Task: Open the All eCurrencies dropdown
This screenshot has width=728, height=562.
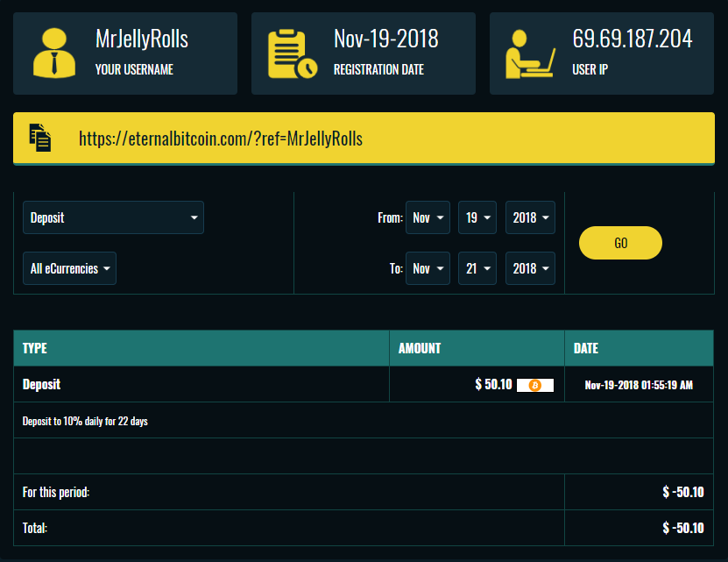Action: click(69, 268)
